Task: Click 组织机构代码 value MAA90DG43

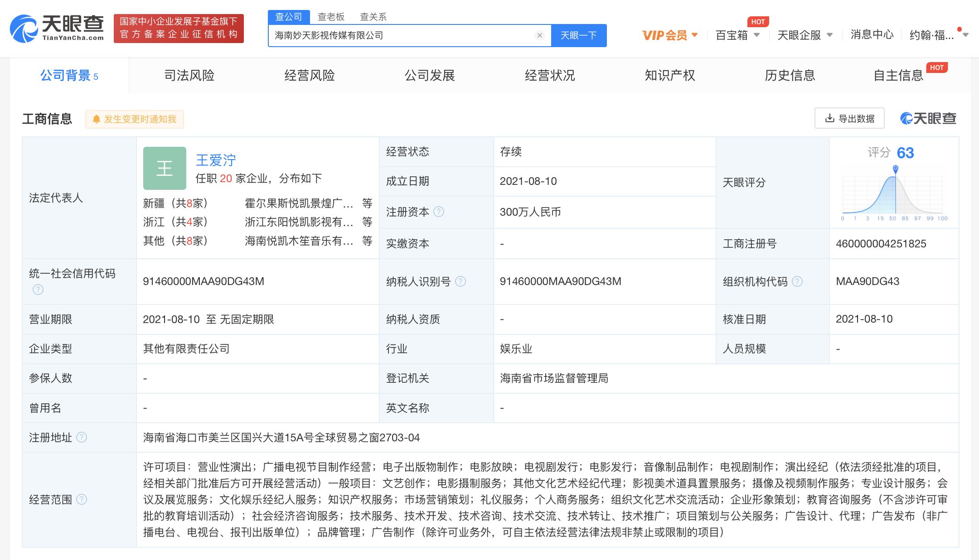Action: pos(868,281)
